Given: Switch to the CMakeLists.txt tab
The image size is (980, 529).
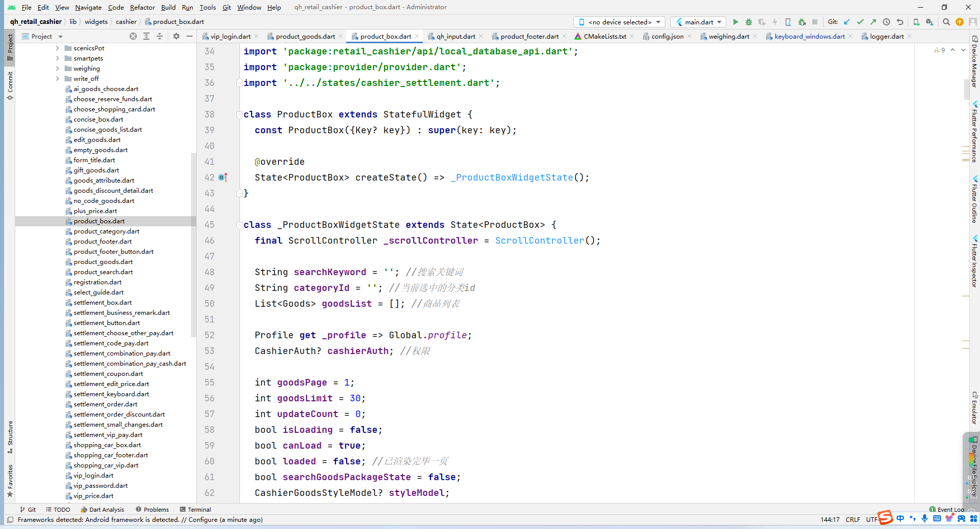Looking at the screenshot, I should pos(604,36).
